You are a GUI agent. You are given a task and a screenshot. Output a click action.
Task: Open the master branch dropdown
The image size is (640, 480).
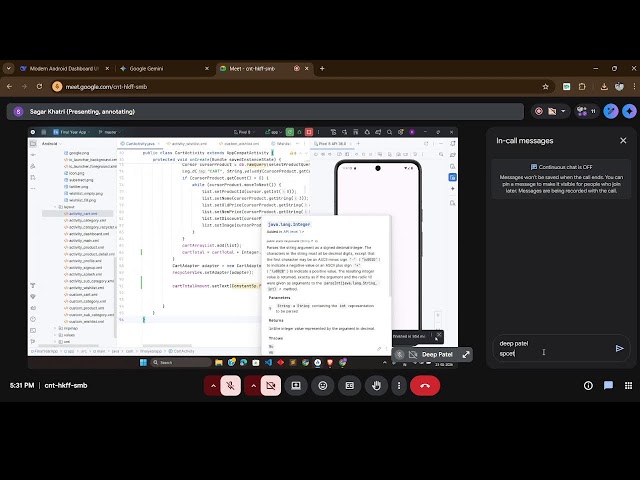pyautogui.click(x=109, y=132)
